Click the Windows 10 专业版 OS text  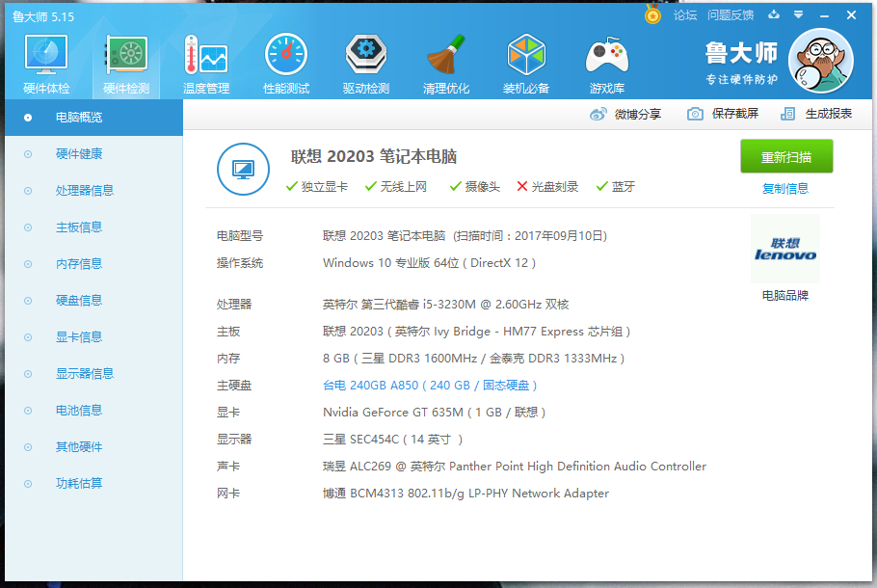pyautogui.click(x=429, y=263)
